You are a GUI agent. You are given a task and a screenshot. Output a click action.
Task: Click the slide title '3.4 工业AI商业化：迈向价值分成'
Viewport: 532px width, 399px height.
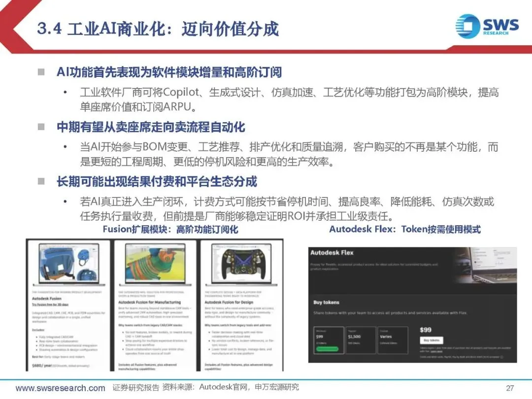click(158, 29)
